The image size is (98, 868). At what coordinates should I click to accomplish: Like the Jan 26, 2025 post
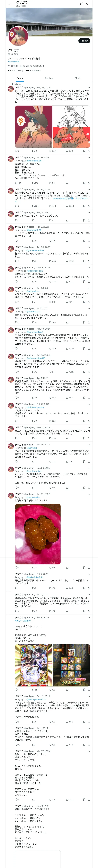click(50, 206)
